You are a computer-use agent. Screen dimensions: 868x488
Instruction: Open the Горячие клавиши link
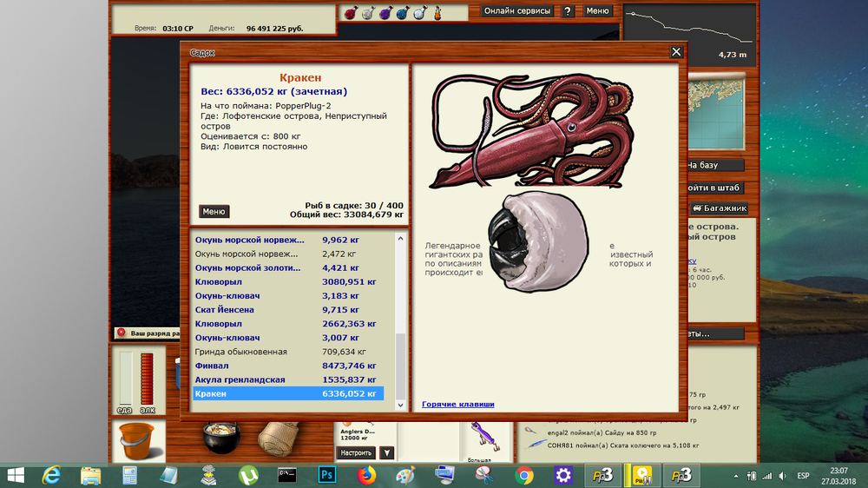click(x=457, y=404)
